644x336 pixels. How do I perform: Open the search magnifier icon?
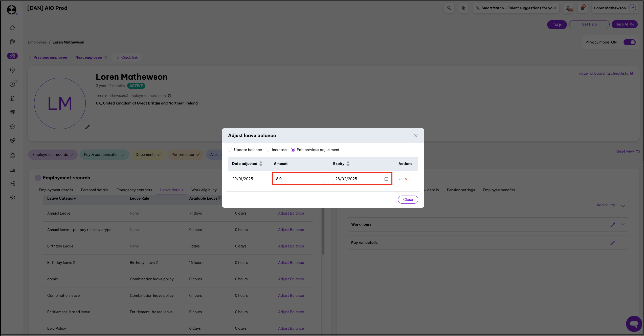449,8
